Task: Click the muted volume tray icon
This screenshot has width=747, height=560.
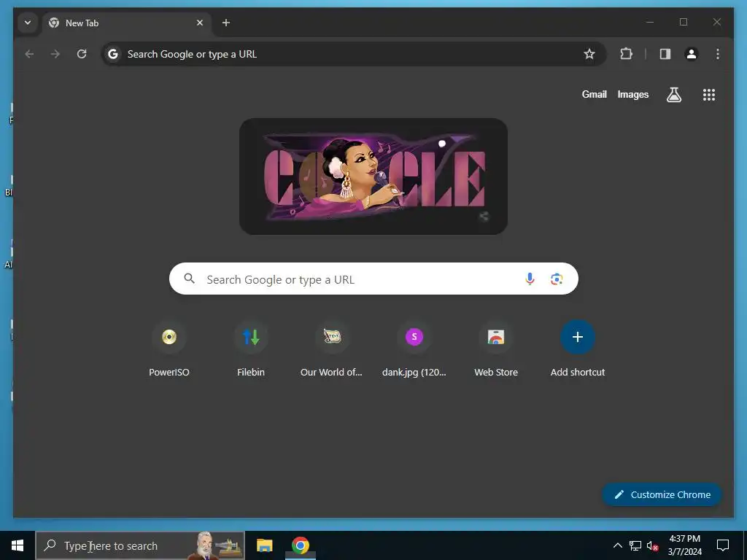Action: click(x=652, y=545)
